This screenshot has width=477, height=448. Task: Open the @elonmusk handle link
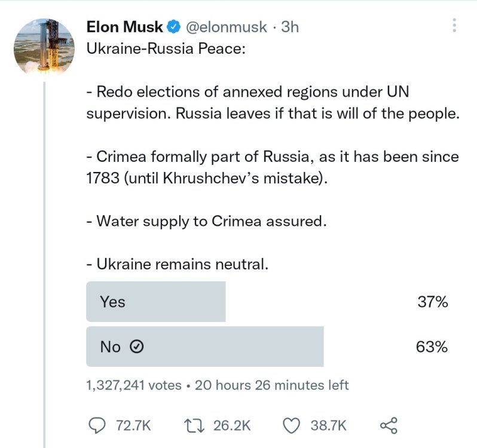coord(227,27)
